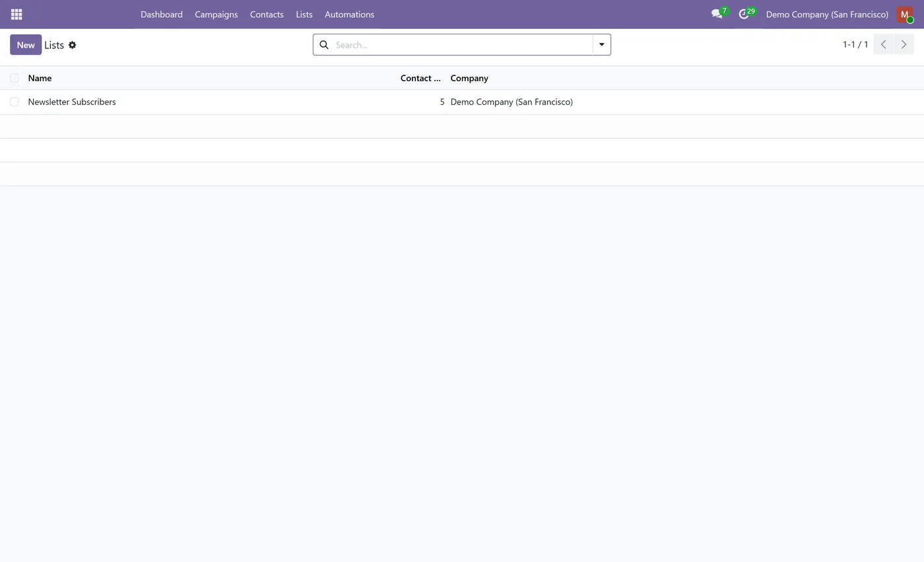Focus the Search input field
924x562 pixels.
click(462, 45)
